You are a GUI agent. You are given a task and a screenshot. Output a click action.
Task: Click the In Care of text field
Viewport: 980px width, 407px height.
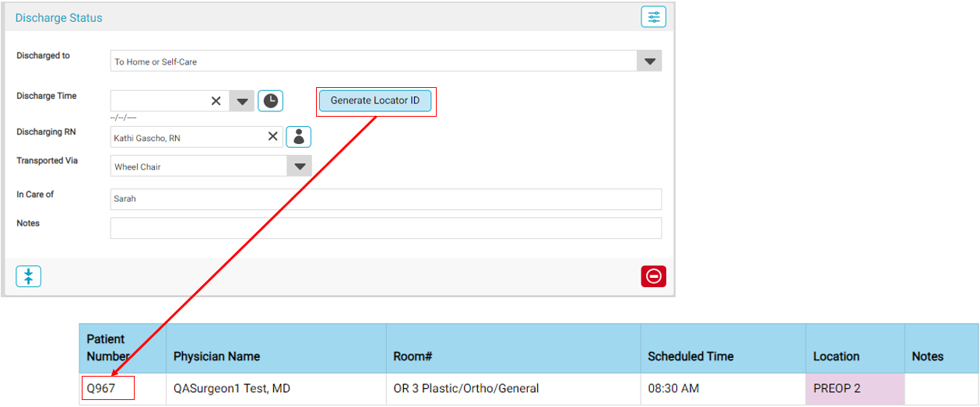pyautogui.click(x=385, y=199)
